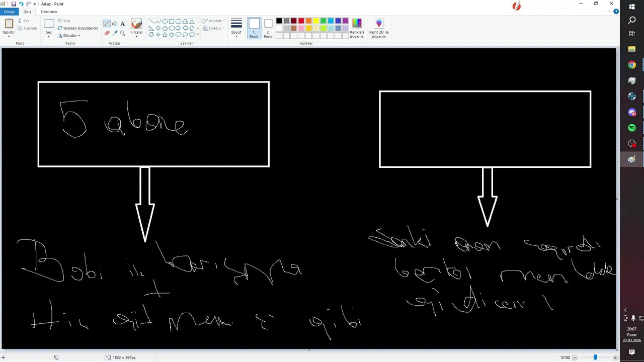Open Paint 3D ile düzenle

[379, 28]
